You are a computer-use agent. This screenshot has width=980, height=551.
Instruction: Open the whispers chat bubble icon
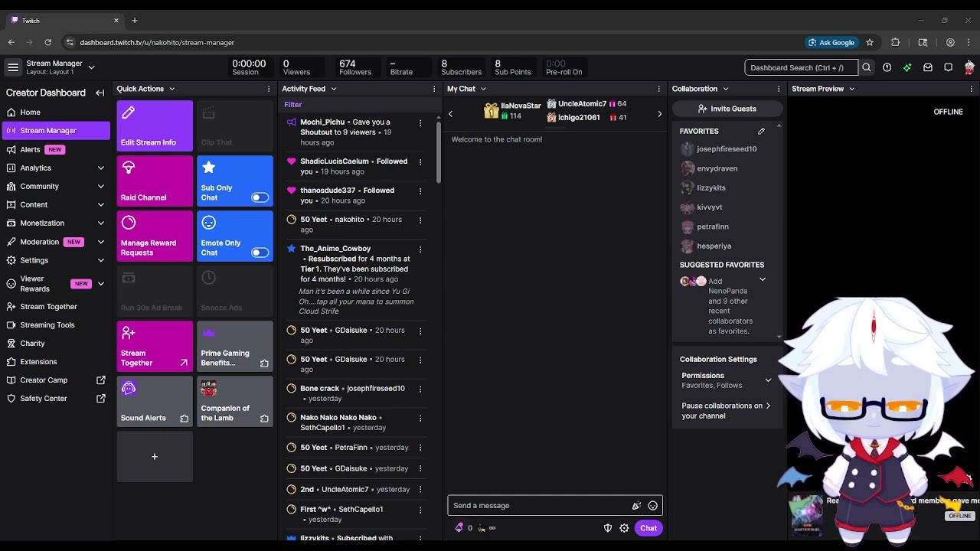948,67
